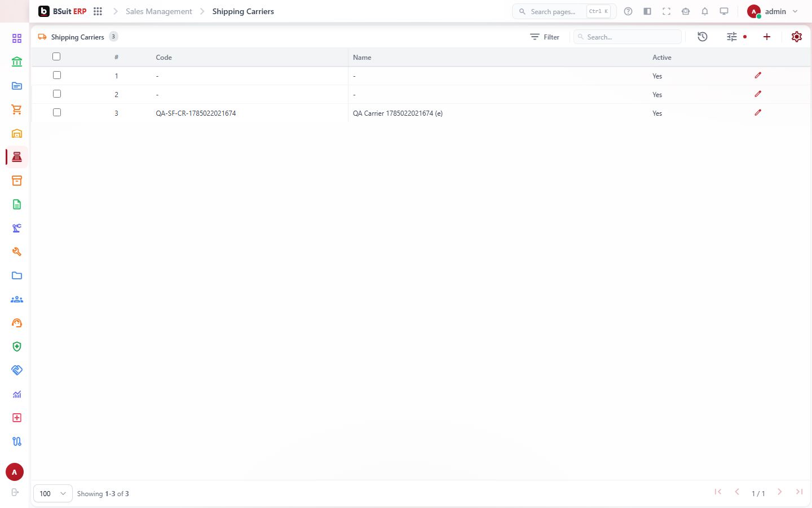Add a new shipping carrier with plus

767,37
